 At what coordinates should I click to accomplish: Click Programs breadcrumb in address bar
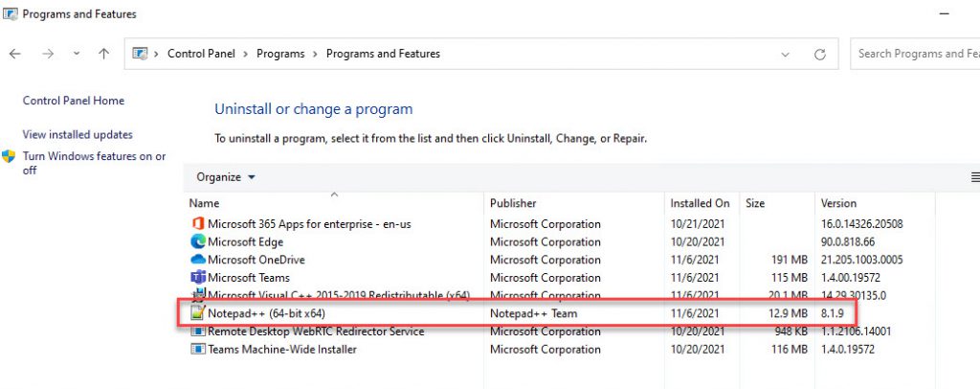click(x=280, y=54)
